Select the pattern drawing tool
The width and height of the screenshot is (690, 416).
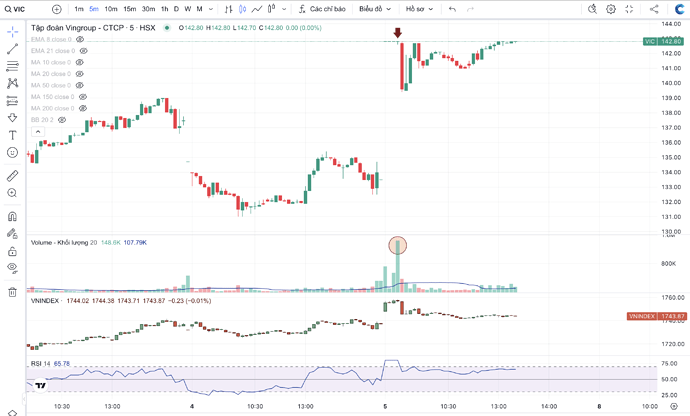(x=12, y=83)
